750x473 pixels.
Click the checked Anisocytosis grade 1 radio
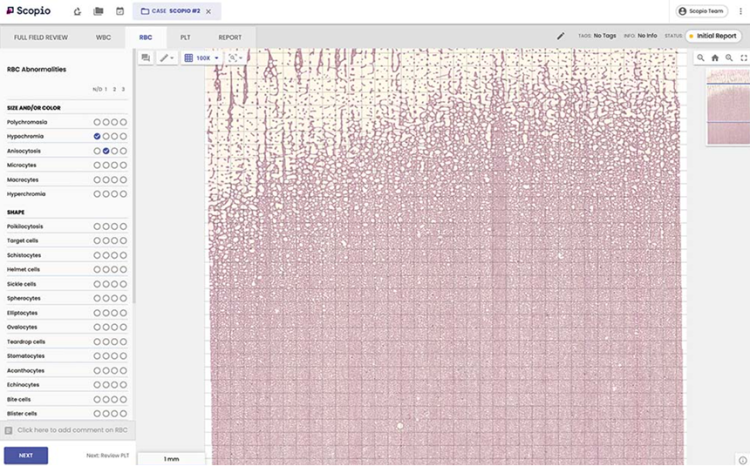pyautogui.click(x=106, y=151)
